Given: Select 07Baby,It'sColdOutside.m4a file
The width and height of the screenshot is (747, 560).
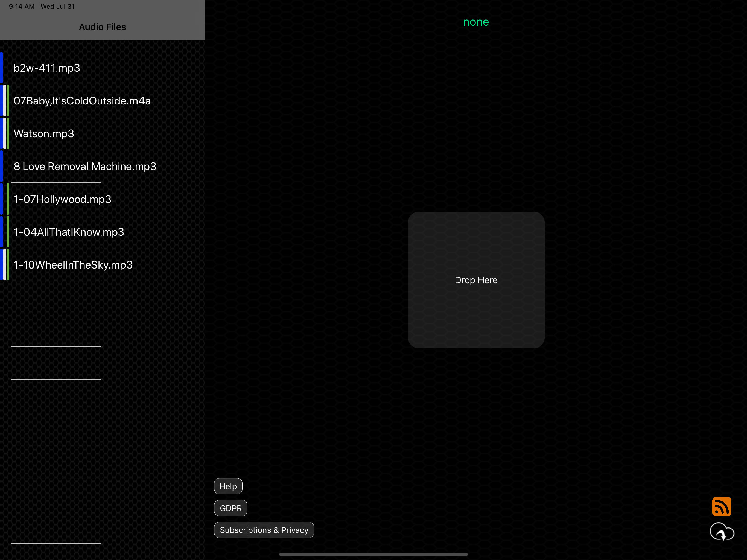Looking at the screenshot, I should (x=103, y=101).
